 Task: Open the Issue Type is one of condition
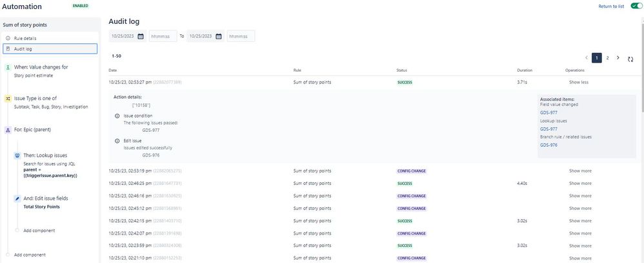click(x=35, y=98)
